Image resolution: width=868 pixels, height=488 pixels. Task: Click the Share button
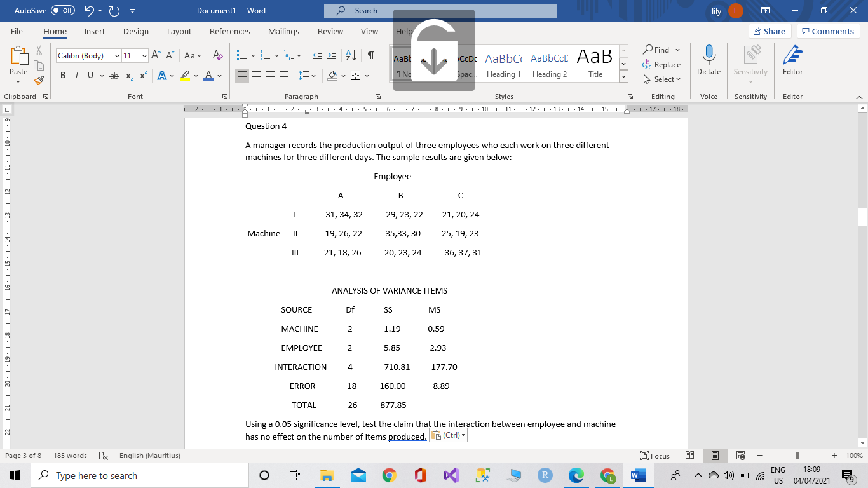769,30
